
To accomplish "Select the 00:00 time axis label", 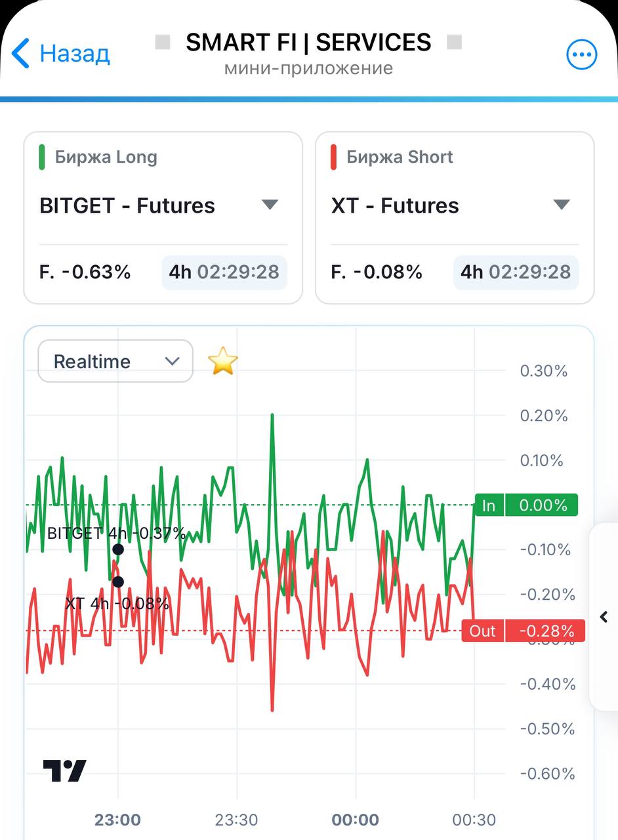I will pyautogui.click(x=356, y=820).
